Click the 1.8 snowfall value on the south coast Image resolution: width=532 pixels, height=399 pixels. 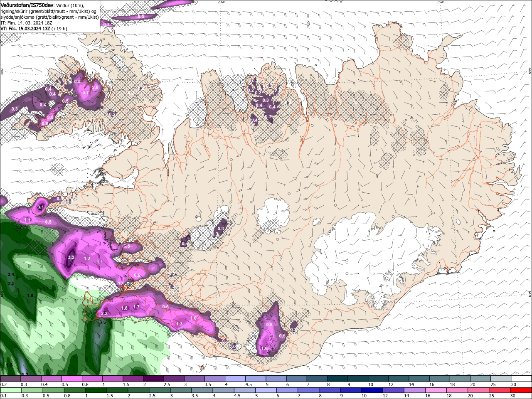(124, 308)
